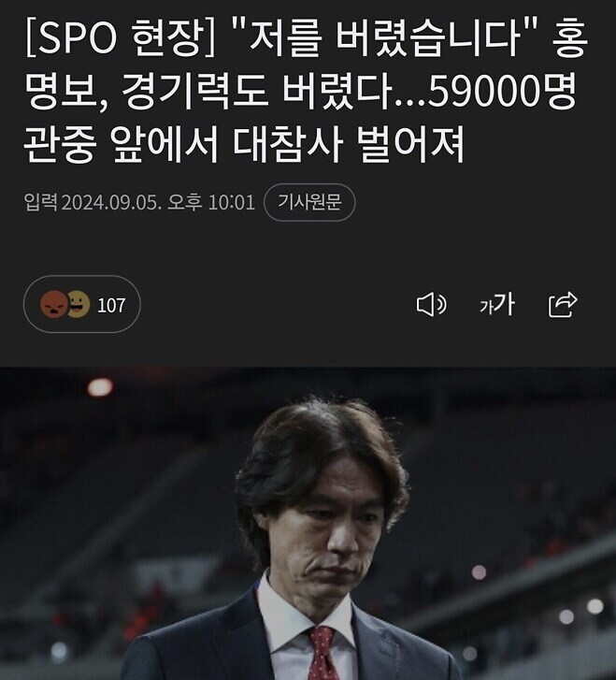Viewport: 616px width, 680px height.
Task: Tap the sound waves of speaker icon
Action: [x=442, y=305]
